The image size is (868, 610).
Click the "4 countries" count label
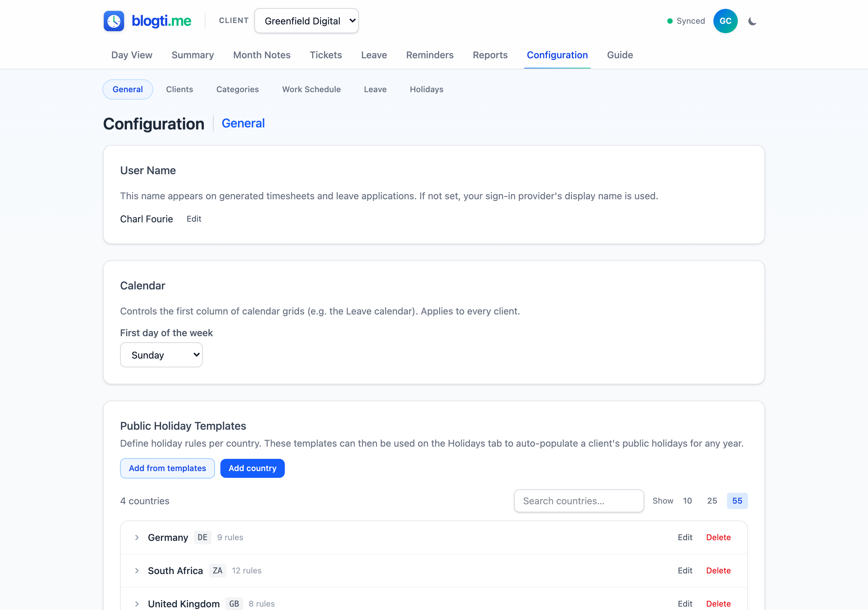click(145, 501)
